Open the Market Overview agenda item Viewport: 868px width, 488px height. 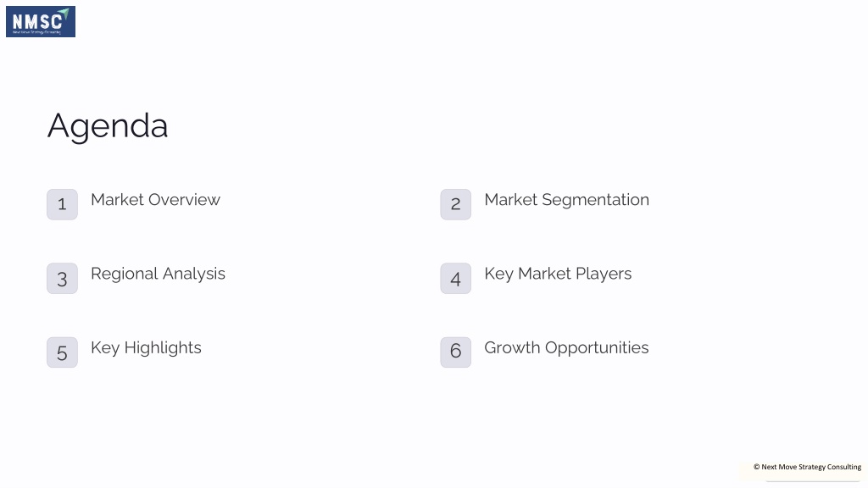pos(156,200)
